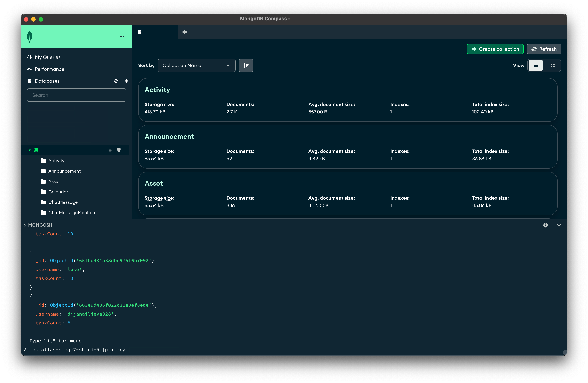This screenshot has height=383, width=588.
Task: Click folder icon next to Announcement
Action: click(43, 171)
